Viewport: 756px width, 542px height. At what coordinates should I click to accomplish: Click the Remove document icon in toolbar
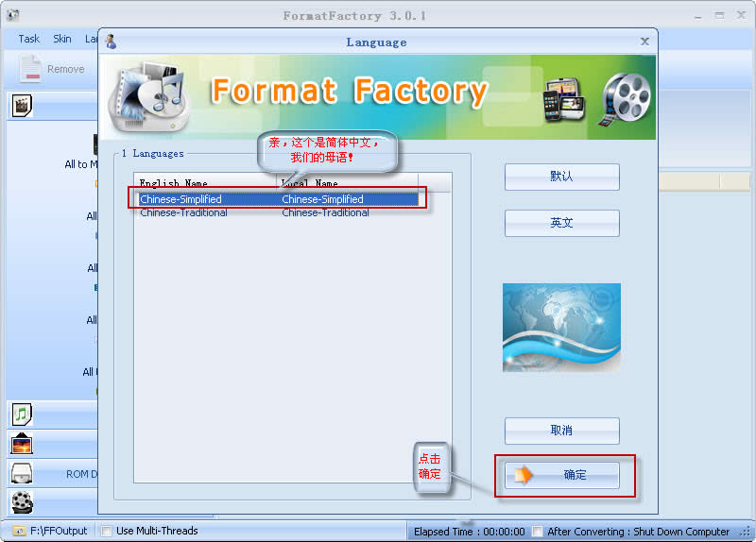pyautogui.click(x=31, y=69)
